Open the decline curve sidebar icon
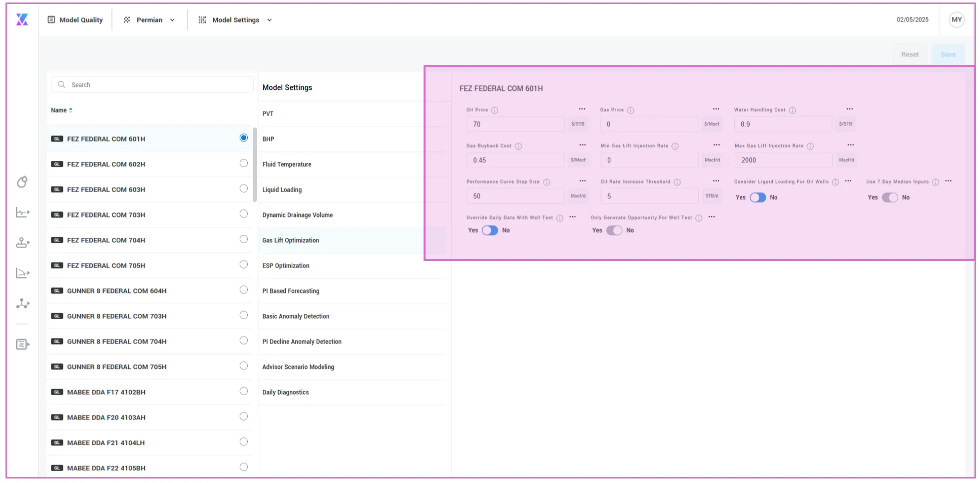980x483 pixels. pos(22,273)
